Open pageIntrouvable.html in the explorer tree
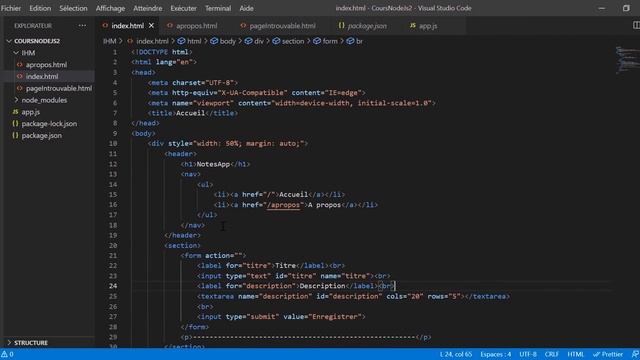 [x=59, y=89]
